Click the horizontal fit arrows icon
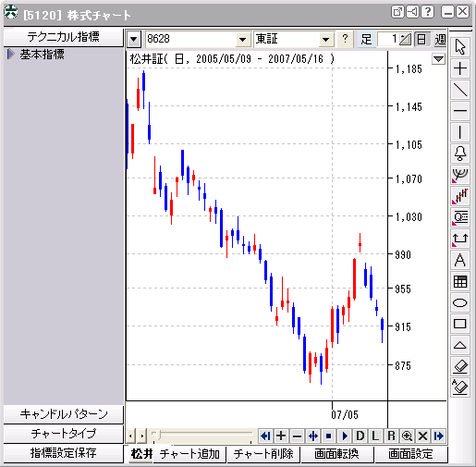This screenshot has height=467, width=476. click(x=312, y=436)
